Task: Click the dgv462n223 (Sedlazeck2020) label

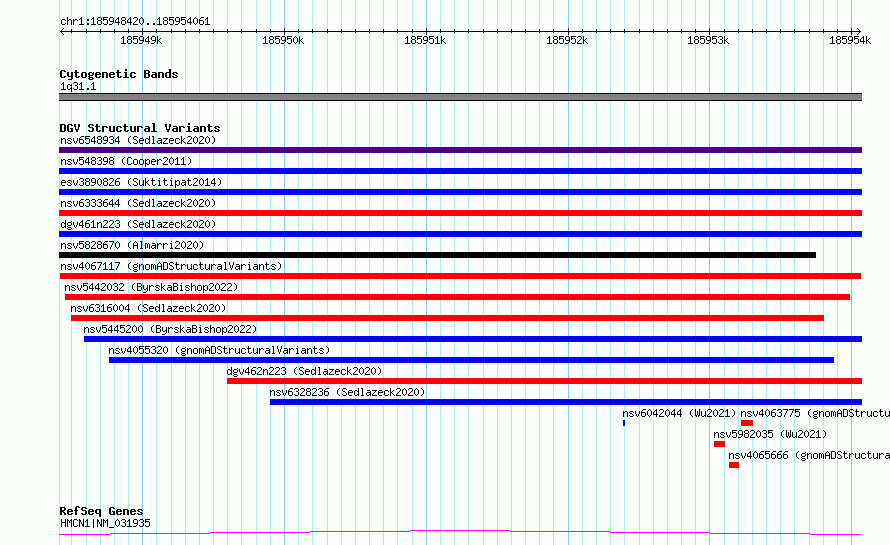Action: 304,371
